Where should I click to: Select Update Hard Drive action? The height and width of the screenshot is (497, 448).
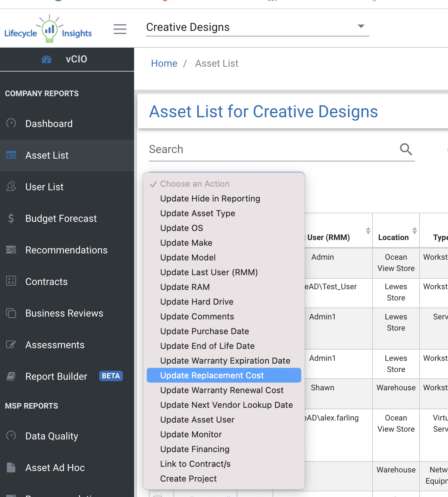click(x=224, y=302)
